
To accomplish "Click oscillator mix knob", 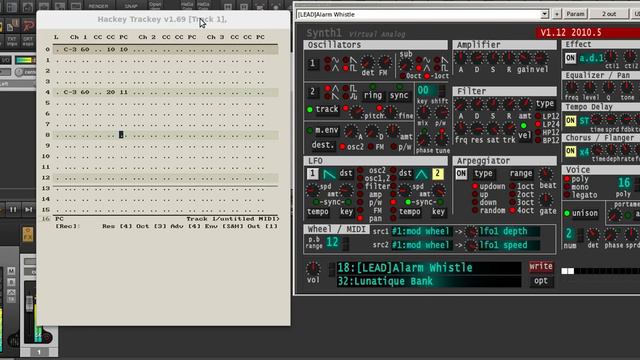I will [x=424, y=112].
